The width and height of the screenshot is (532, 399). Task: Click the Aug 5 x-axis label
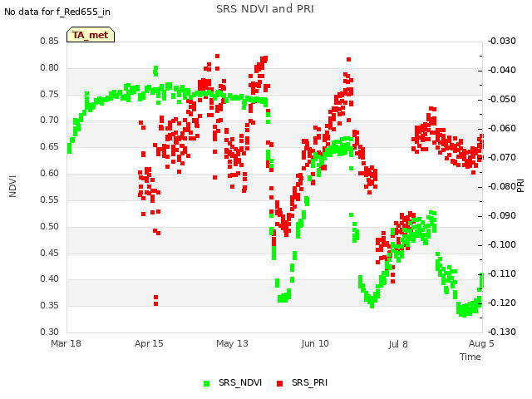point(481,343)
